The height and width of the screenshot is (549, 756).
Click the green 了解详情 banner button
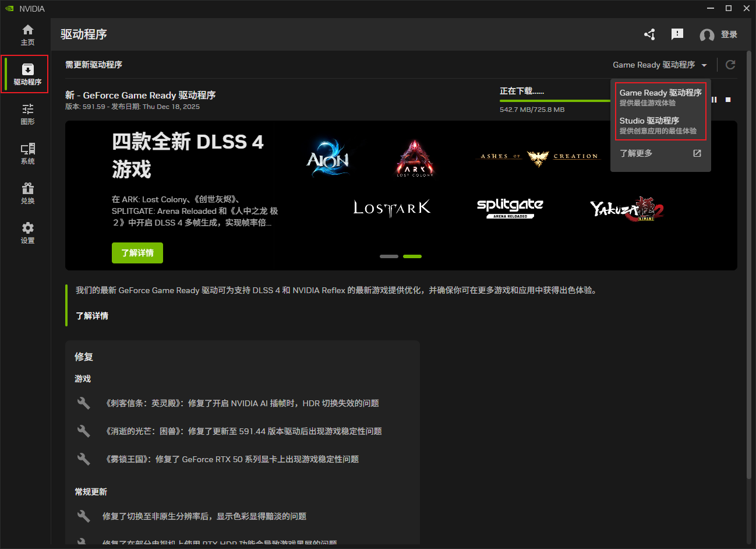pos(137,253)
